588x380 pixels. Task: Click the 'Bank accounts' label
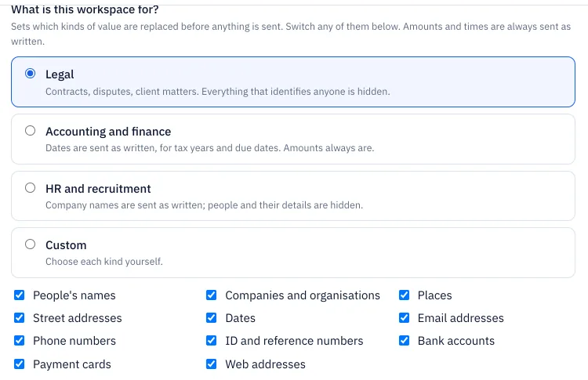tap(456, 341)
